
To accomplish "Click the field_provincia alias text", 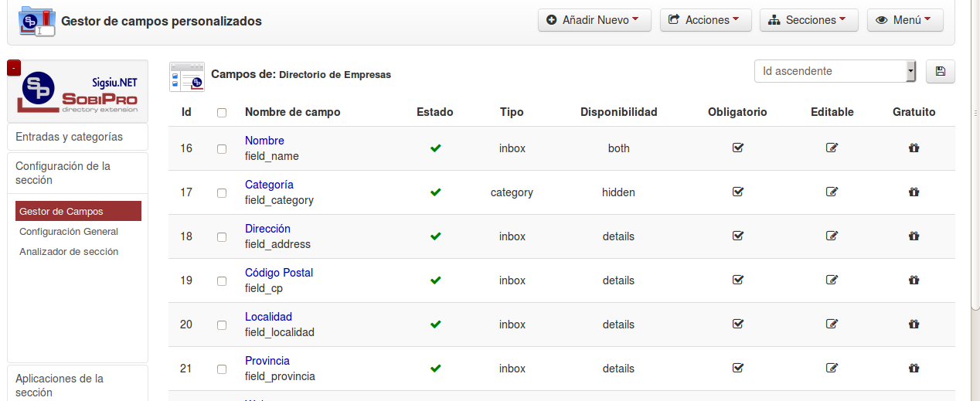I will tap(280, 376).
